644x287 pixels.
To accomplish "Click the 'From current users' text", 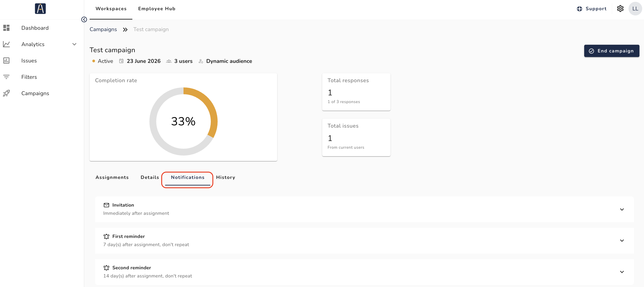I will pyautogui.click(x=346, y=147).
